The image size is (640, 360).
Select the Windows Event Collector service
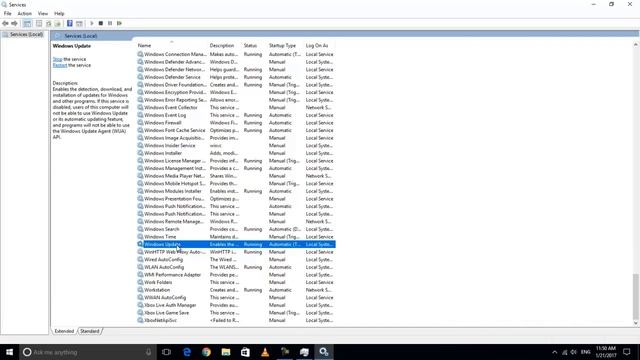[x=236, y=108]
